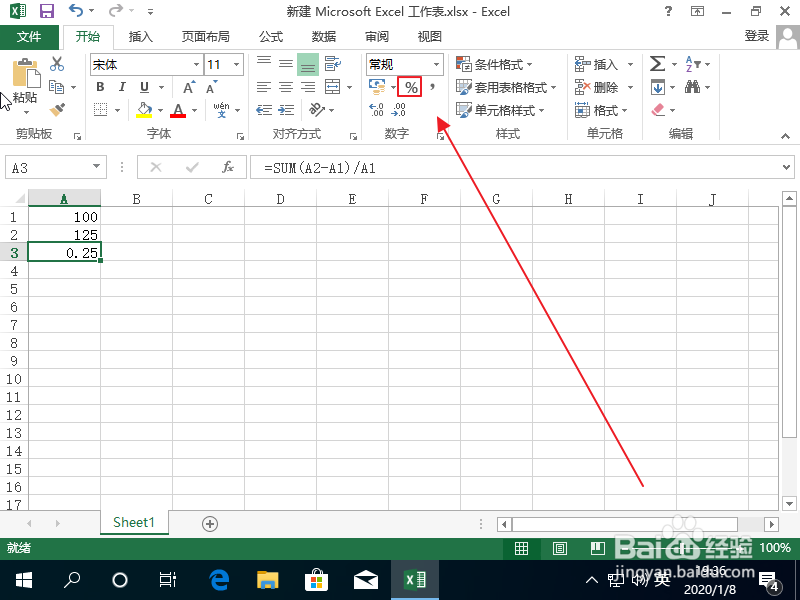Expand the Name Box A3 dropdown
This screenshot has height=600, width=800.
96,167
